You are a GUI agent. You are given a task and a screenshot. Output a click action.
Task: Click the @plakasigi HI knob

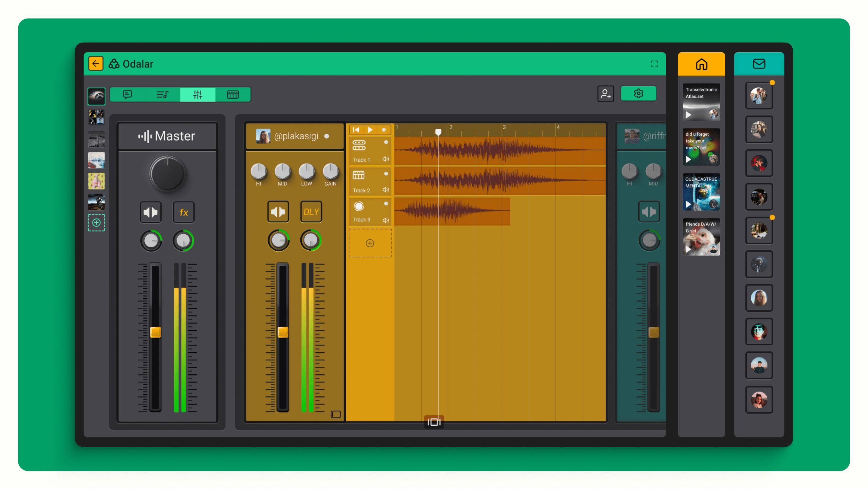click(x=259, y=171)
